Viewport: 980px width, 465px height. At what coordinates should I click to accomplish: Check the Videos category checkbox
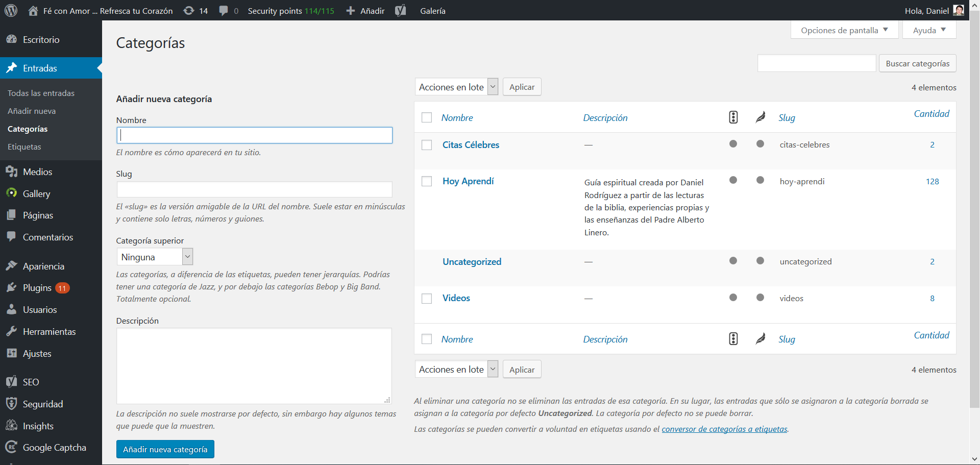coord(427,299)
